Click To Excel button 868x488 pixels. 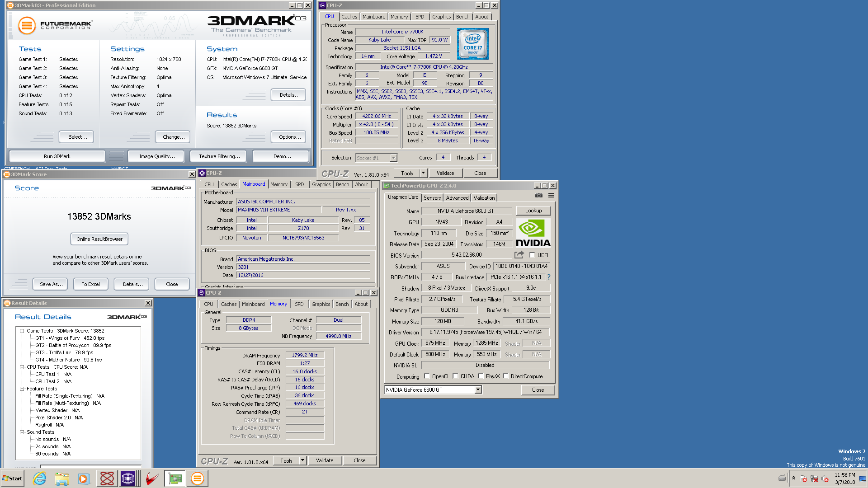(90, 284)
